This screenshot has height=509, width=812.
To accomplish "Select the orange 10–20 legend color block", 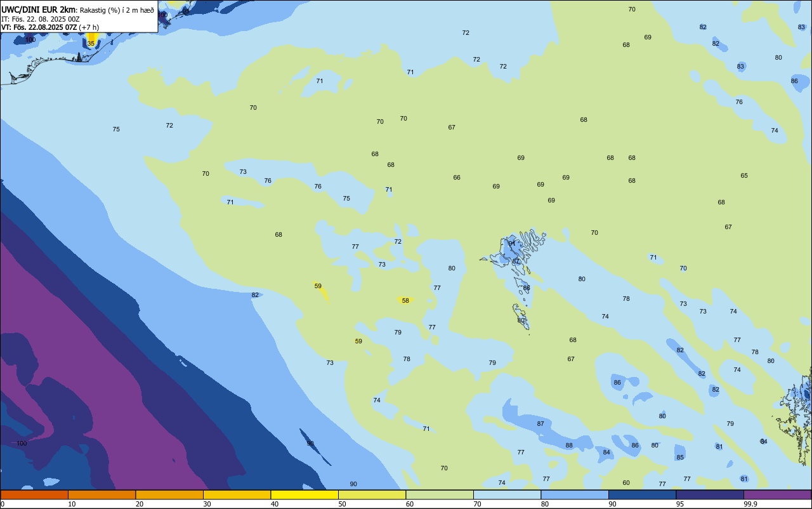I will coord(101,494).
